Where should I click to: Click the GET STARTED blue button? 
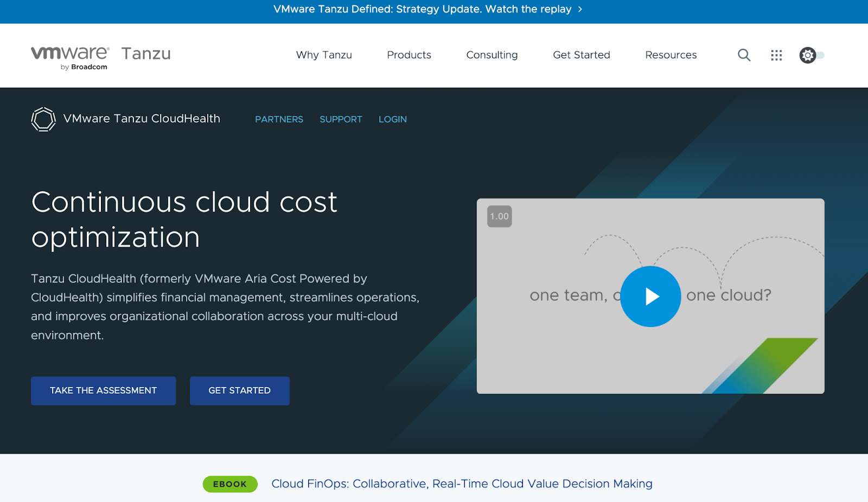239,390
